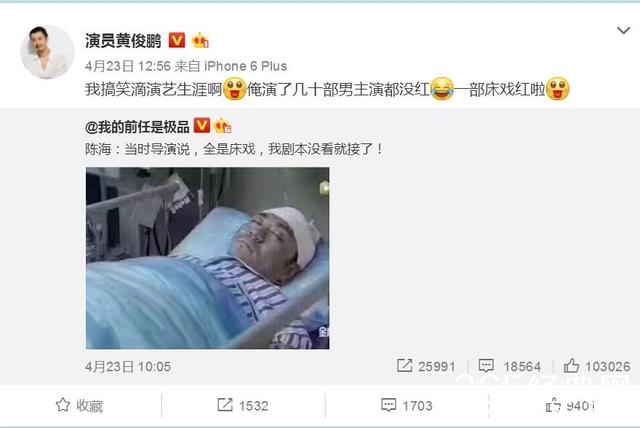Click membership icon next to @我的前任是极品

pyautogui.click(x=222, y=126)
